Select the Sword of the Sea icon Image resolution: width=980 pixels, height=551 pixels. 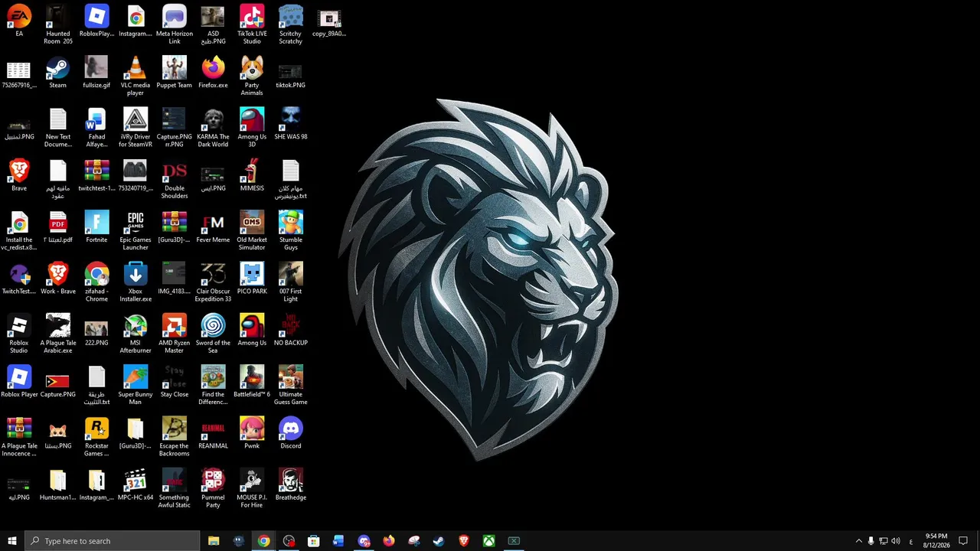(213, 332)
